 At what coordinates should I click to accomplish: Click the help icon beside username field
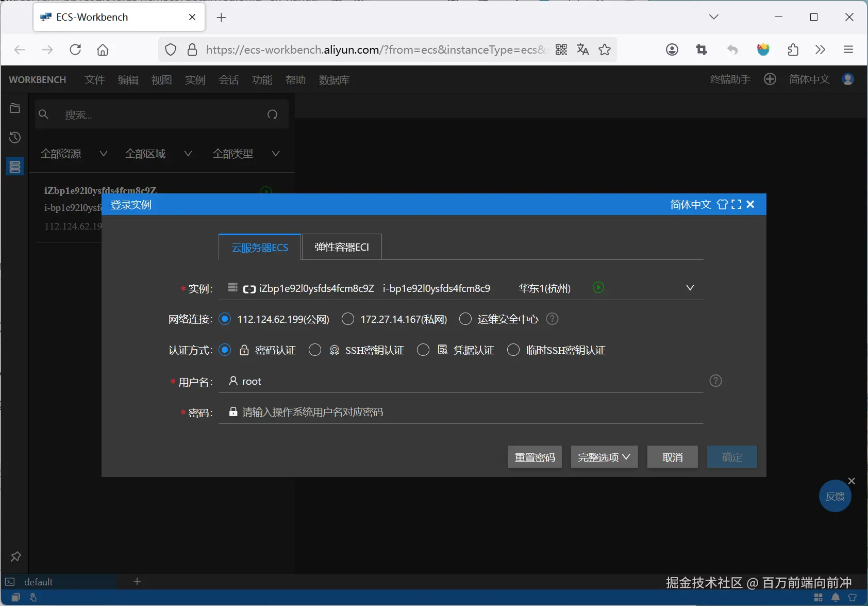(716, 381)
